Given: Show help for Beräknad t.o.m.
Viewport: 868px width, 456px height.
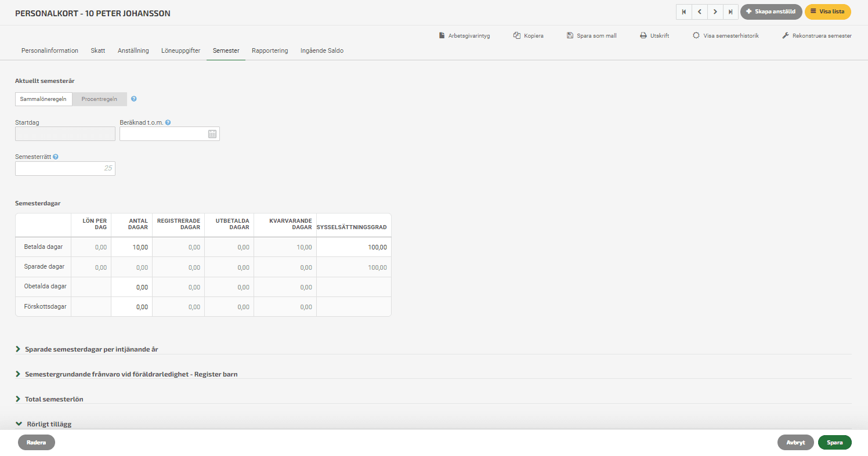Looking at the screenshot, I should click(x=168, y=122).
